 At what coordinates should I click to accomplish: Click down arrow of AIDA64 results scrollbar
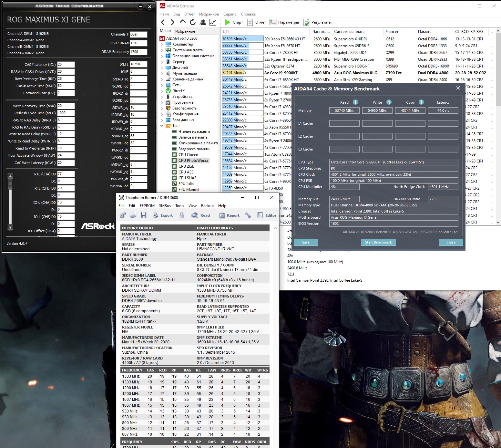[x=498, y=222]
